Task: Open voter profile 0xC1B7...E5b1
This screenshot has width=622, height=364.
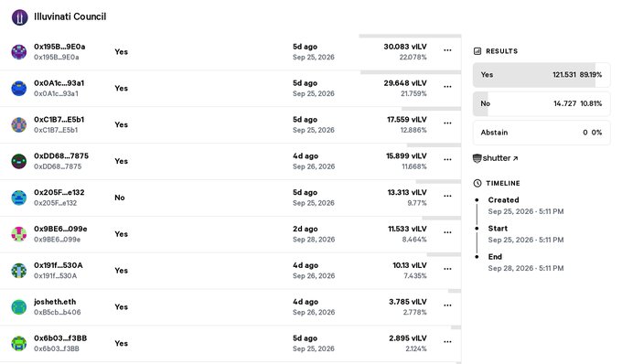Action: tap(59, 120)
